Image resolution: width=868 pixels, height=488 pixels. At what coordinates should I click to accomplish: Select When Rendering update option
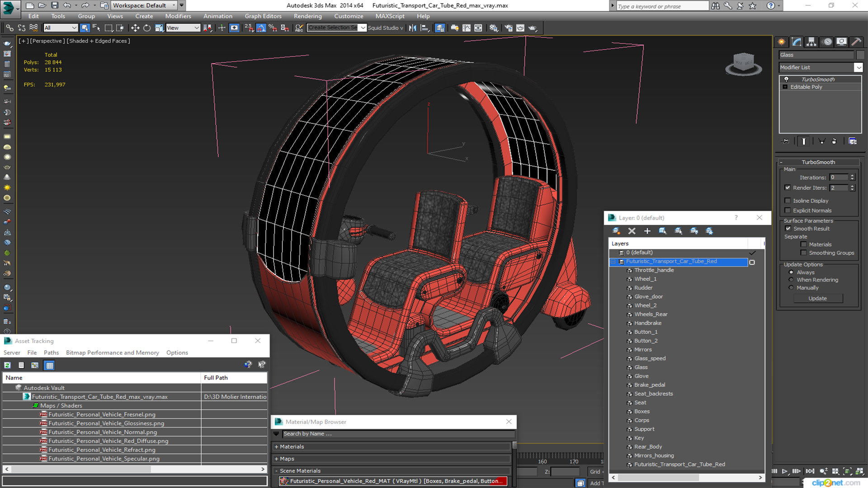pos(791,280)
